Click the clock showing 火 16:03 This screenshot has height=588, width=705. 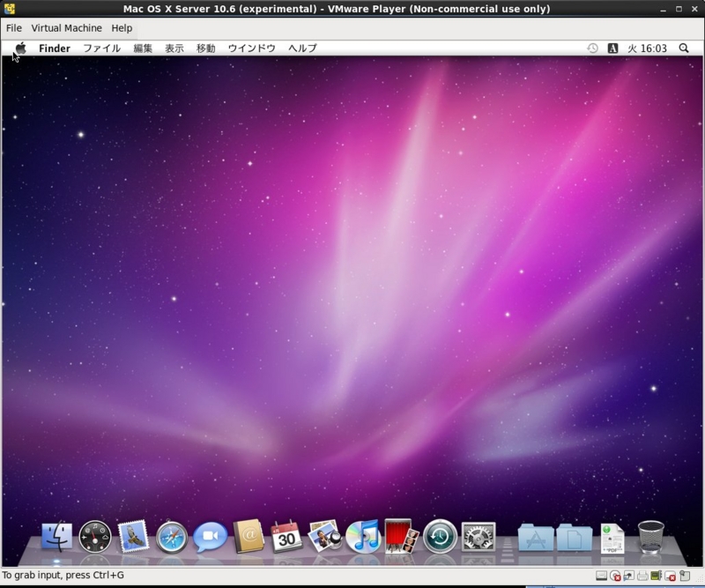[647, 48]
